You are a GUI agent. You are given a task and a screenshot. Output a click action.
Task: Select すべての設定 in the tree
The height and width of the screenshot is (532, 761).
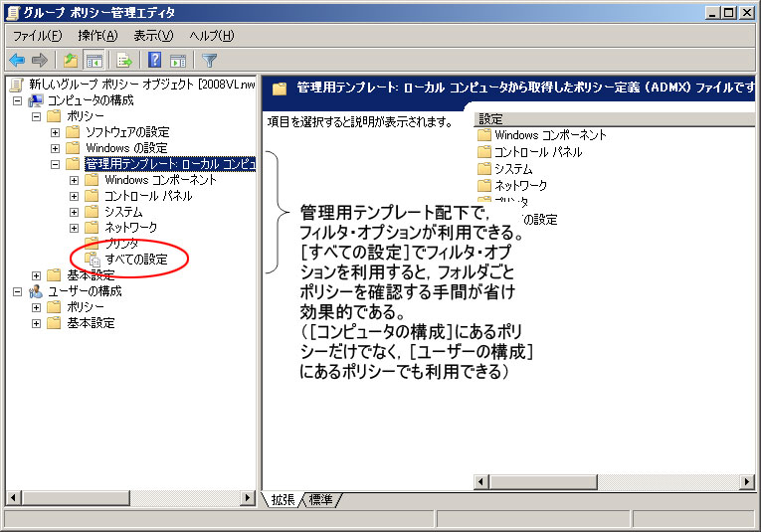point(135,260)
